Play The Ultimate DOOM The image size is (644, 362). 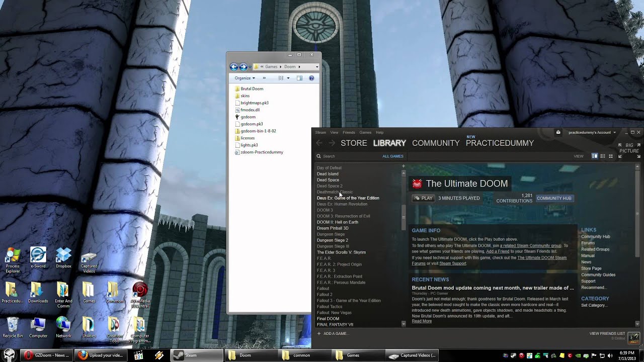coord(423,198)
